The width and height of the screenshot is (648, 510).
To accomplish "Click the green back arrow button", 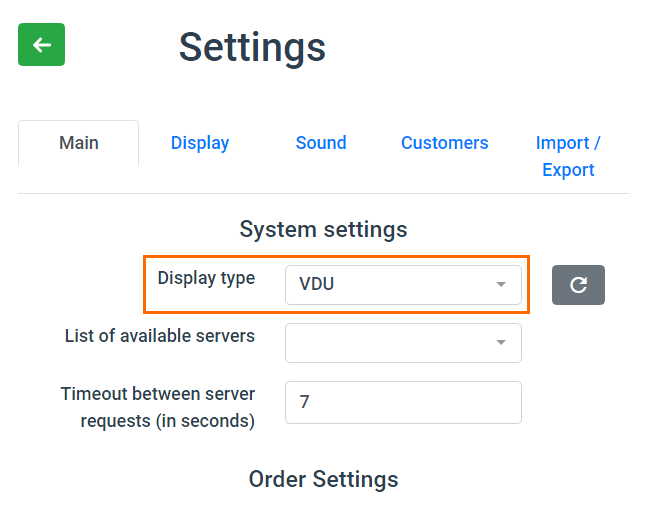I will point(41,45).
